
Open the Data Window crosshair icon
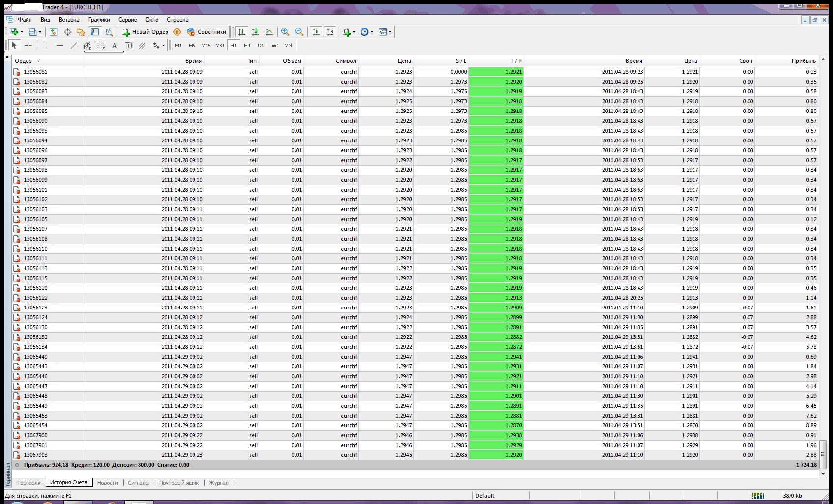[67, 32]
